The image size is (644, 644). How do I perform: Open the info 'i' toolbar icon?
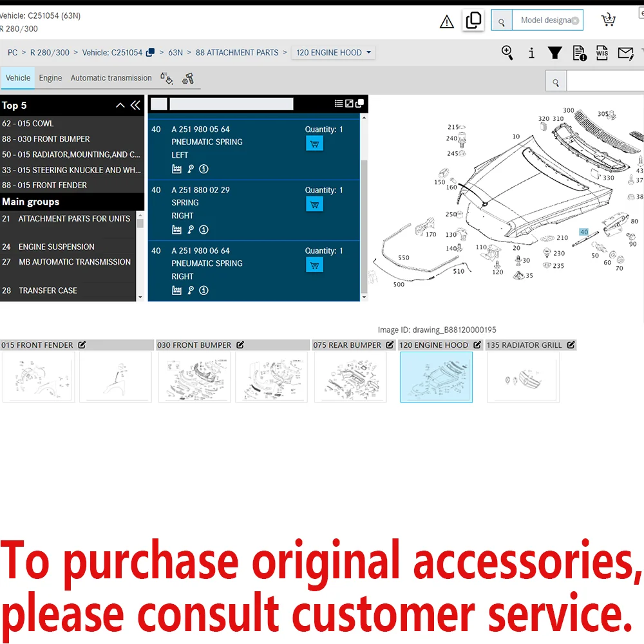coord(531,53)
